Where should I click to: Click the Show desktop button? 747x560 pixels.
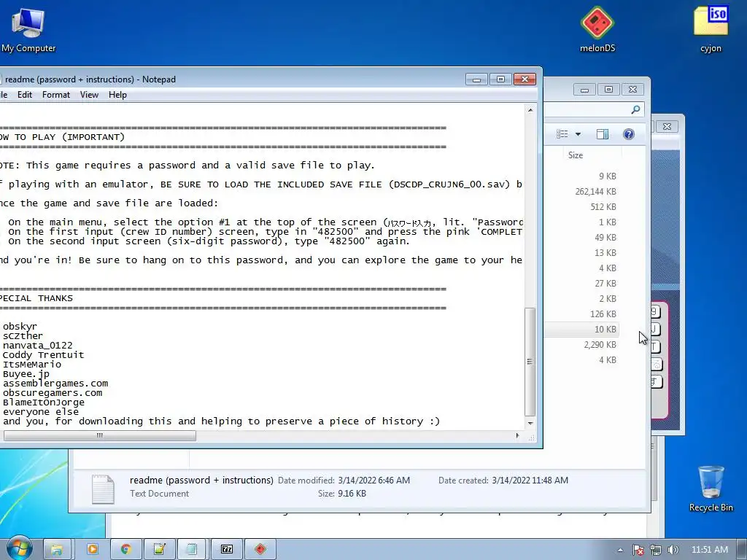[x=742, y=549]
